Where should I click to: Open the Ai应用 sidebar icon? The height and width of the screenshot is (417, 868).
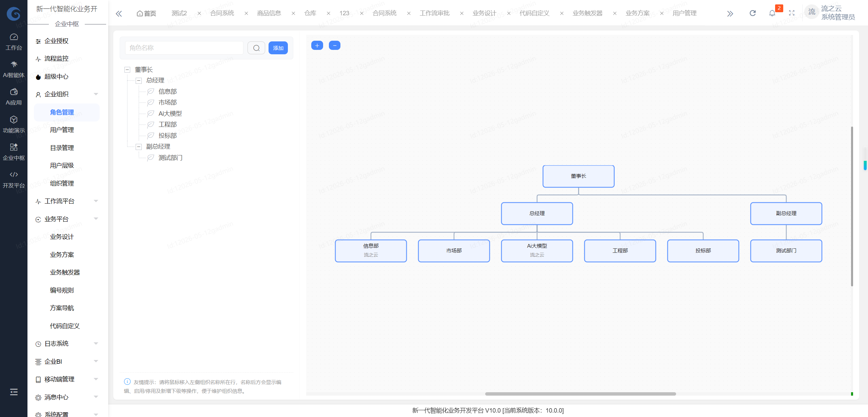click(14, 97)
